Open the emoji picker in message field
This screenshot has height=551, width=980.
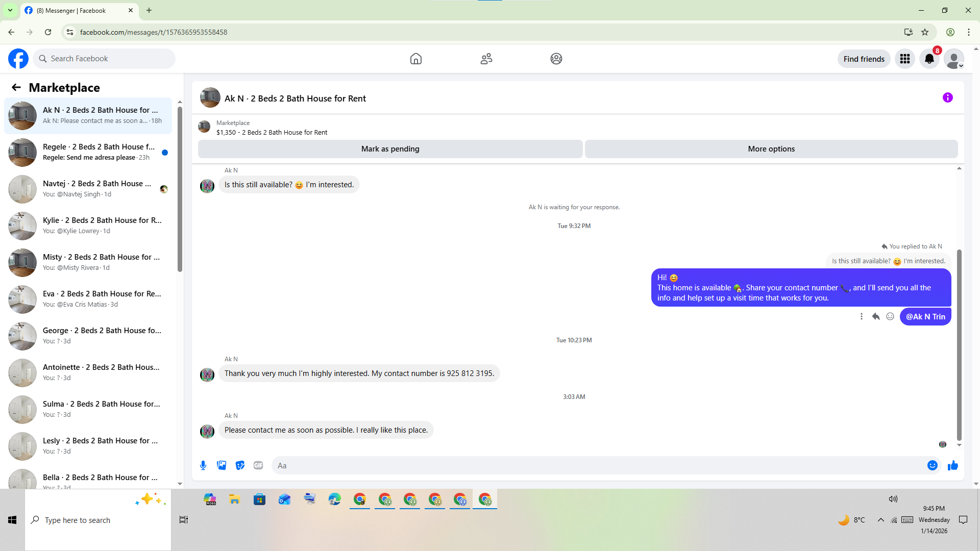(932, 465)
